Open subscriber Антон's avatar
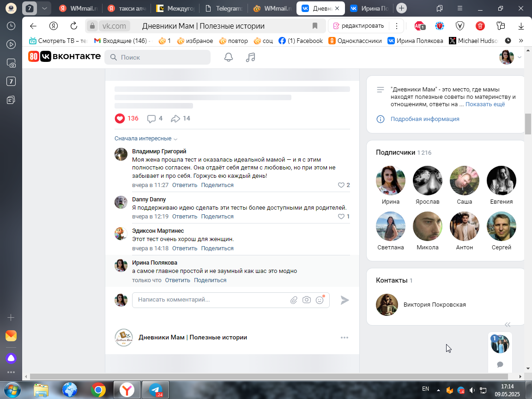 [465, 226]
